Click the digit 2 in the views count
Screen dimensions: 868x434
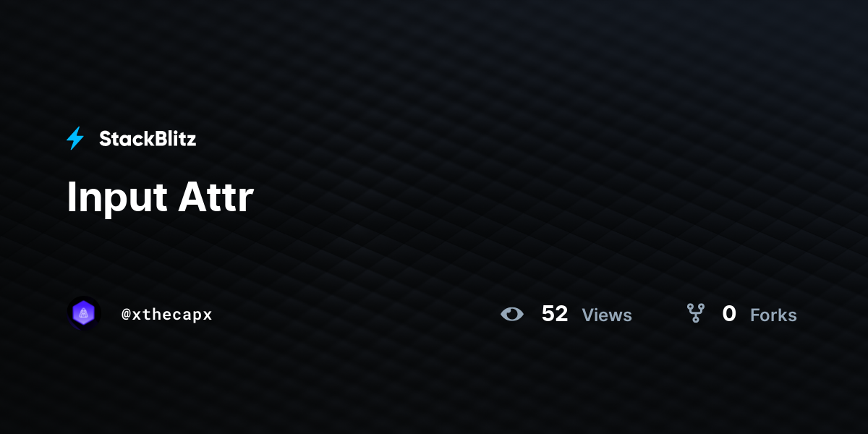tap(562, 314)
